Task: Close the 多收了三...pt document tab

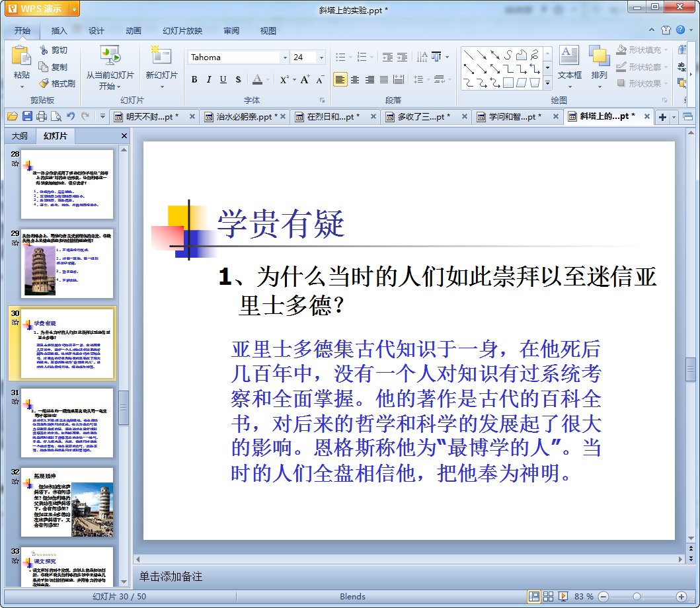Action: pos(464,116)
